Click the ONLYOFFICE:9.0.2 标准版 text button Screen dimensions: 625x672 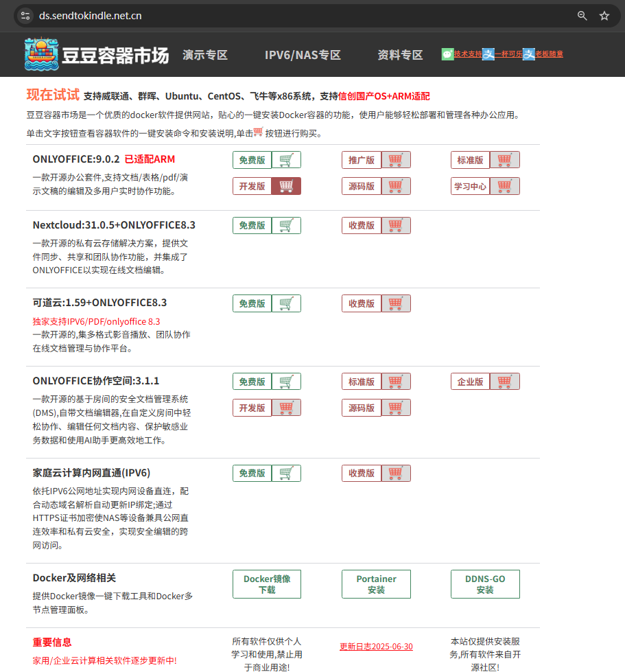click(x=470, y=160)
